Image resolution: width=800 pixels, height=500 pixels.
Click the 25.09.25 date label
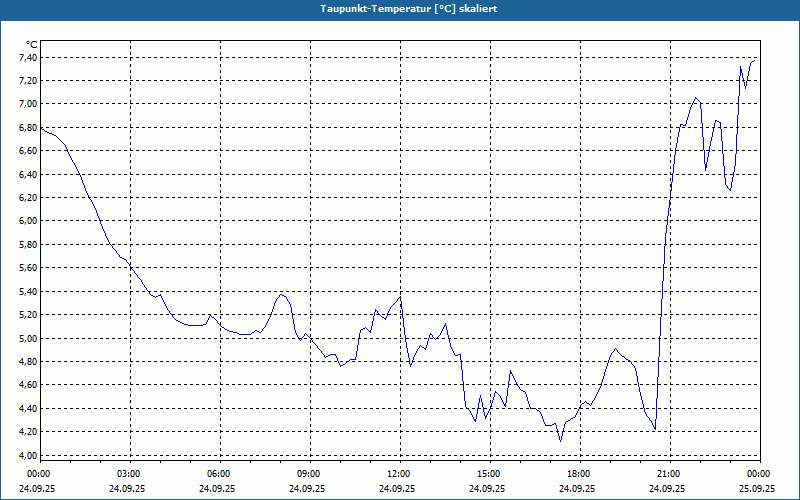click(x=757, y=488)
